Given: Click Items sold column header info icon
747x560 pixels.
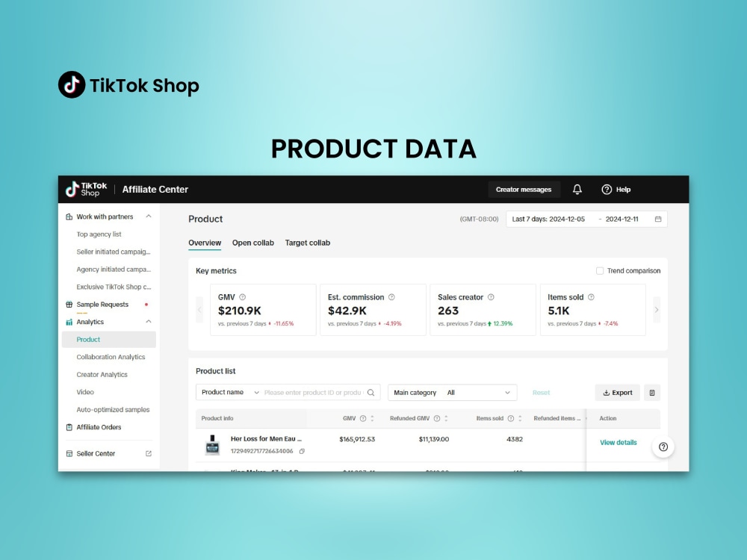Looking at the screenshot, I should (x=511, y=419).
